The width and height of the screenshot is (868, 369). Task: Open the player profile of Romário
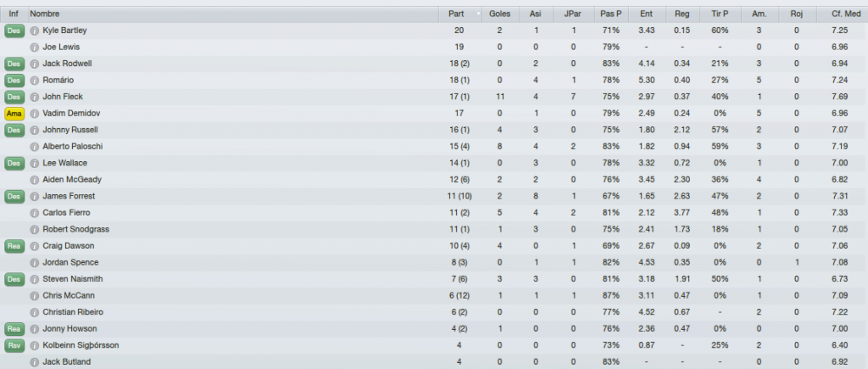click(58, 80)
